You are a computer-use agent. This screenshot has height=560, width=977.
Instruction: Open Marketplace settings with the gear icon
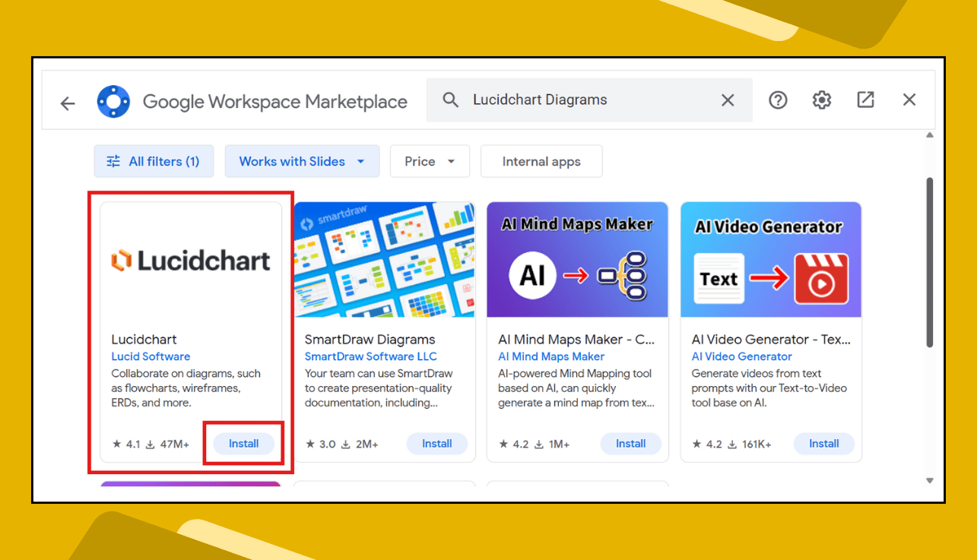pos(821,100)
